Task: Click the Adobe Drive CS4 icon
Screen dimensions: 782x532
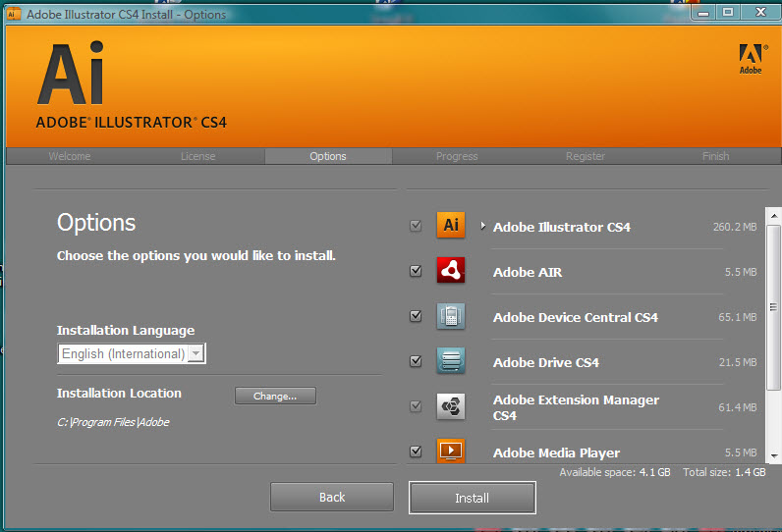Action: (x=451, y=361)
